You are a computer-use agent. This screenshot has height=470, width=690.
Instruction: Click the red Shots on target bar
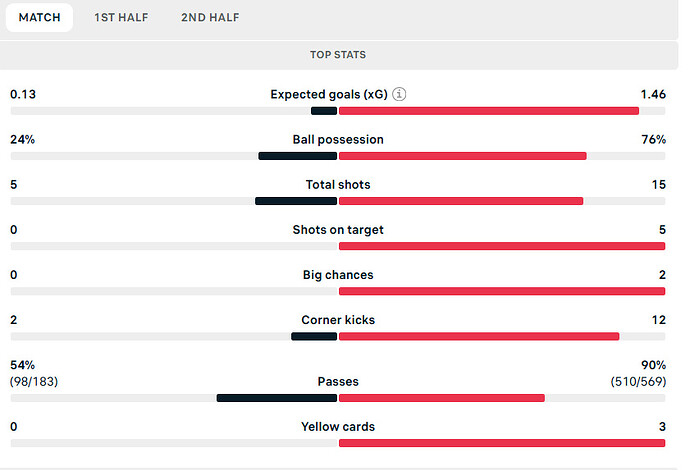(x=502, y=246)
